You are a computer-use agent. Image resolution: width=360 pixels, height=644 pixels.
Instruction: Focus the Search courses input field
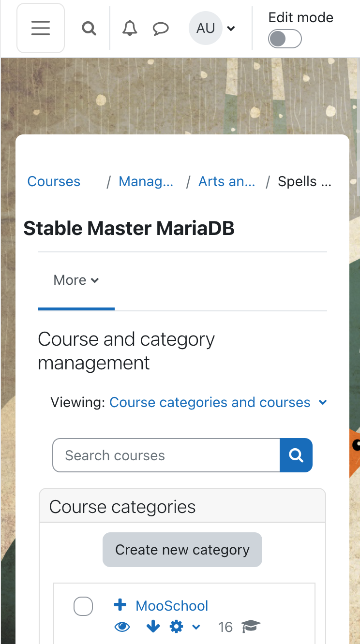[166, 455]
